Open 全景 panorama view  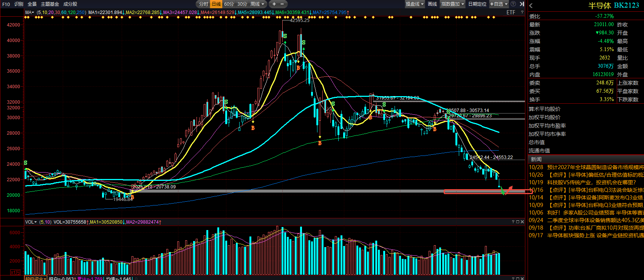point(32,4)
